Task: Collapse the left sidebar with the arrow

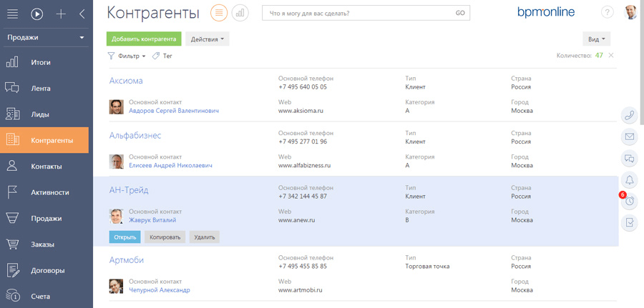Action: 82,14
